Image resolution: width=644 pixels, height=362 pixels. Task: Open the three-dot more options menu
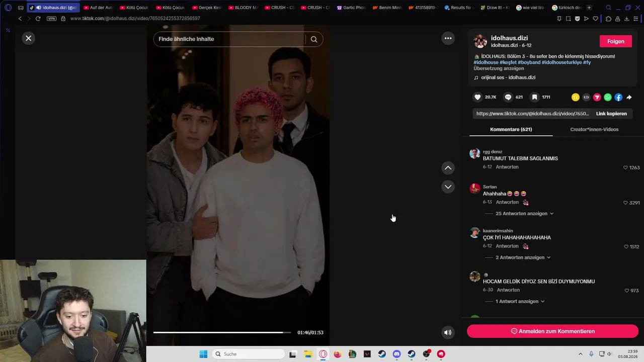click(x=448, y=38)
